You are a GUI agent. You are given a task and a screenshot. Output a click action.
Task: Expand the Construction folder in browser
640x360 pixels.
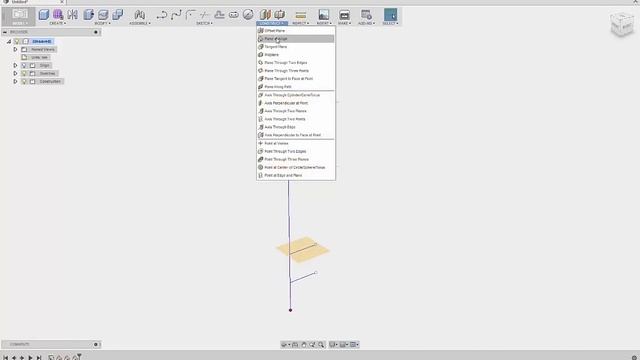[x=16, y=81]
